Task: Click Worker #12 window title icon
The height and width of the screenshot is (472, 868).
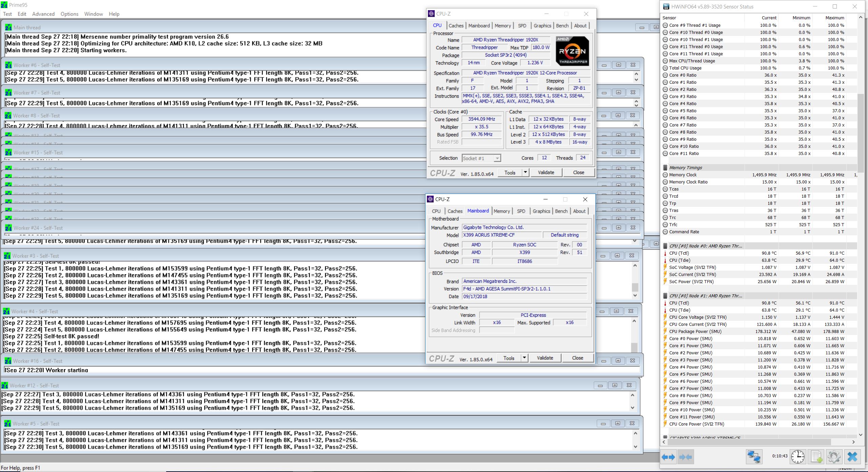Action: [5, 386]
